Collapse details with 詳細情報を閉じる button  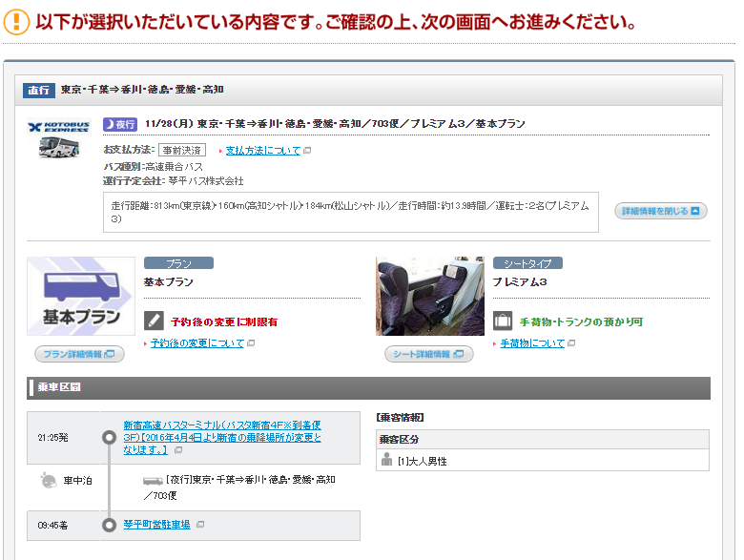tap(661, 211)
